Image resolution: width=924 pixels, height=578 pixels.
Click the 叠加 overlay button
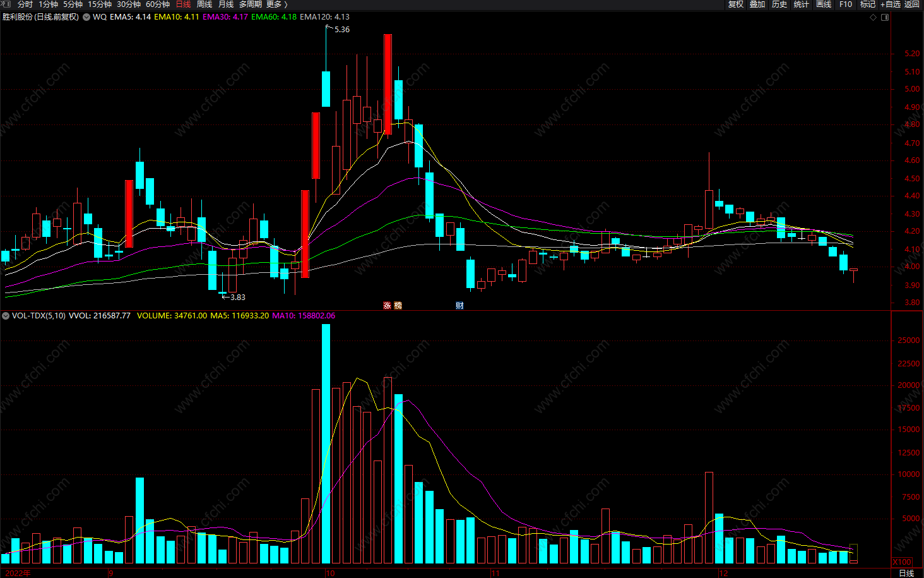pyautogui.click(x=757, y=4)
